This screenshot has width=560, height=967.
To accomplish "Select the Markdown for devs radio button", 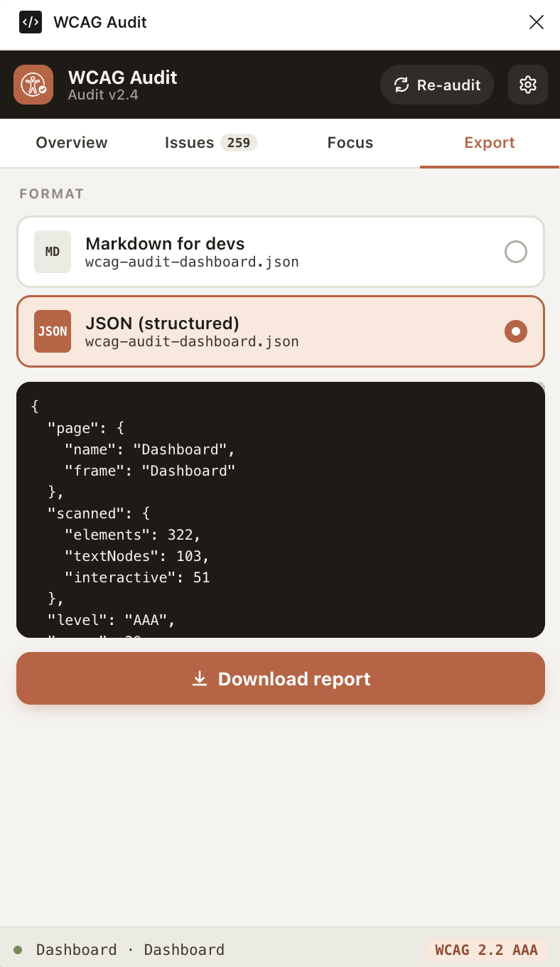I will (x=516, y=252).
